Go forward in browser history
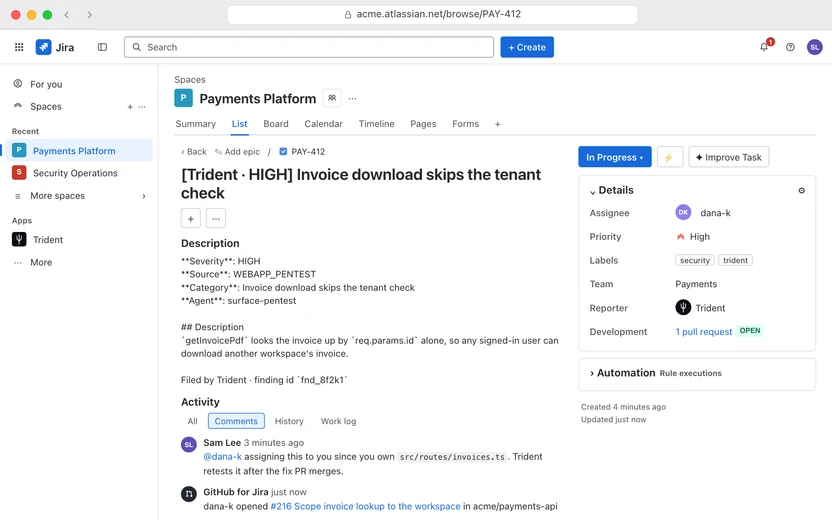 pos(89,15)
